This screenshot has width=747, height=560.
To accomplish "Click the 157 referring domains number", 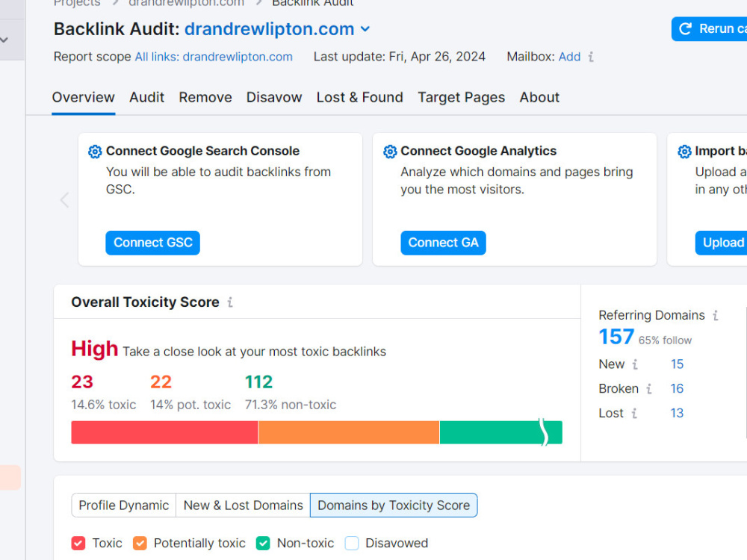I will (x=616, y=337).
